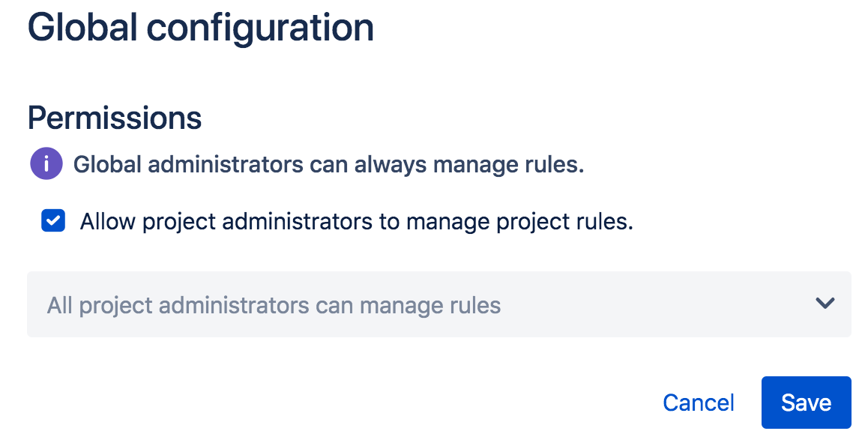The height and width of the screenshot is (443, 868).
Task: Expand the dropdown using its chevron arrow
Action: point(825,304)
